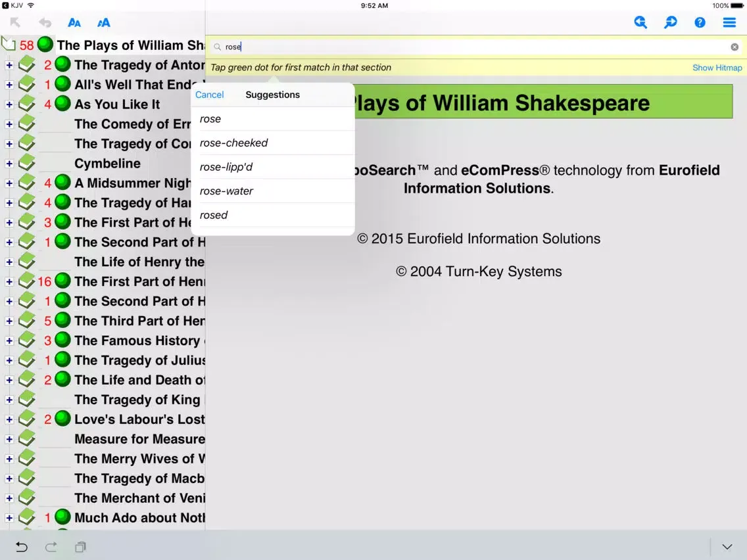
Task: Click the Show Hitmap link
Action: point(717,68)
